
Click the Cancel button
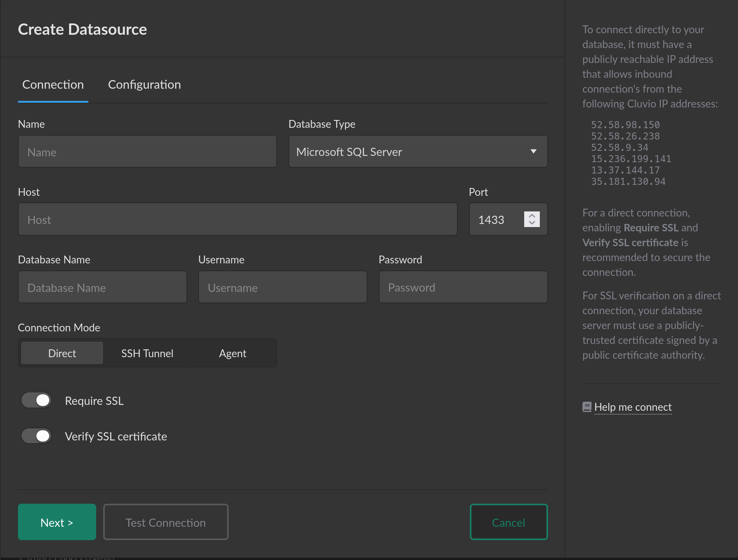(509, 522)
